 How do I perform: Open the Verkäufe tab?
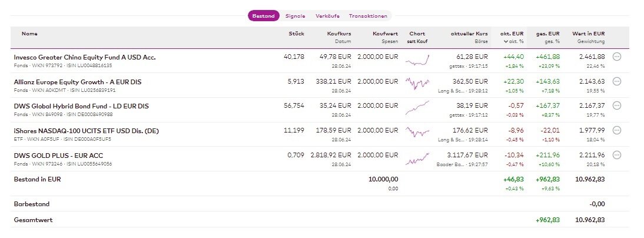pos(327,16)
